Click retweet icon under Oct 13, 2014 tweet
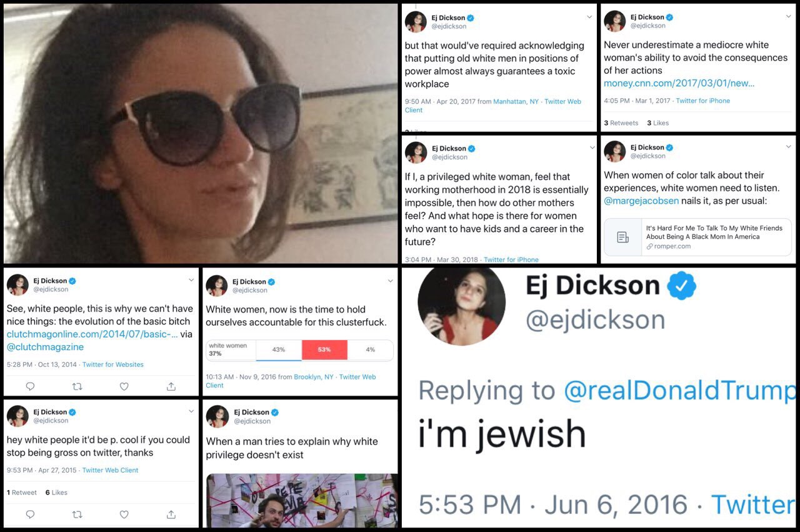The height and width of the screenshot is (532, 800). [77, 387]
